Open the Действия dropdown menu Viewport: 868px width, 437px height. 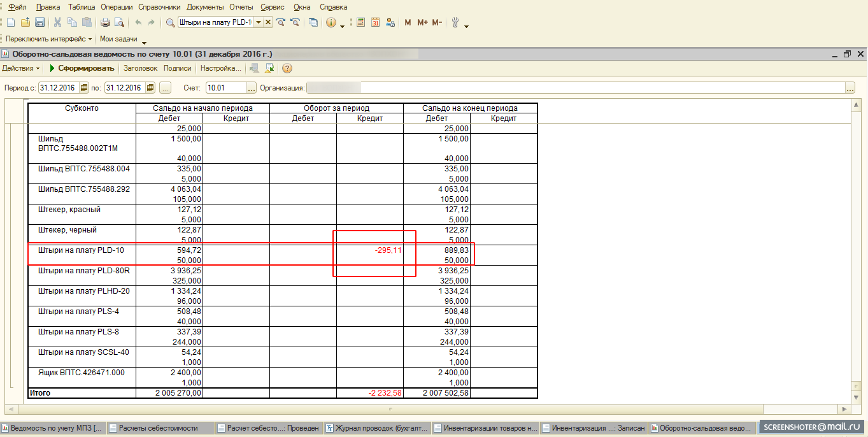20,68
